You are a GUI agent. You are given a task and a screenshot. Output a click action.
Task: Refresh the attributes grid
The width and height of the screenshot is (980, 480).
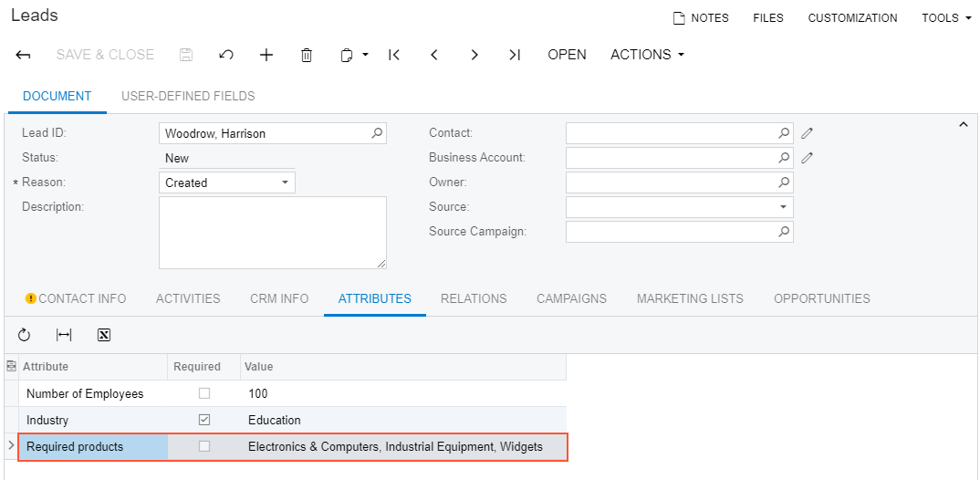(x=25, y=335)
